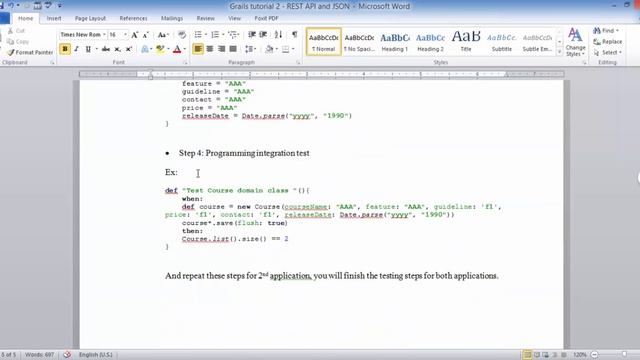Switch to Web Layout view icon
The height and width of the screenshot is (360, 640).
(546, 355)
